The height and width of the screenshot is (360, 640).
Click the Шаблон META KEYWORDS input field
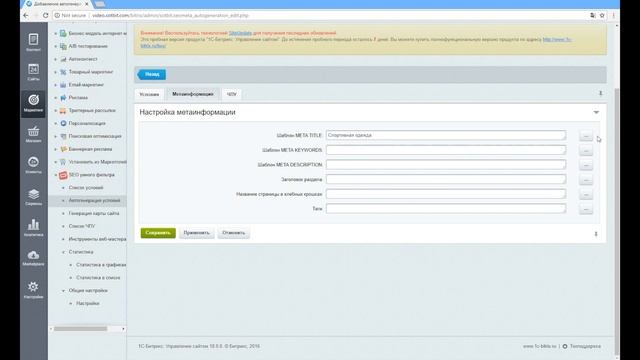pyautogui.click(x=446, y=150)
